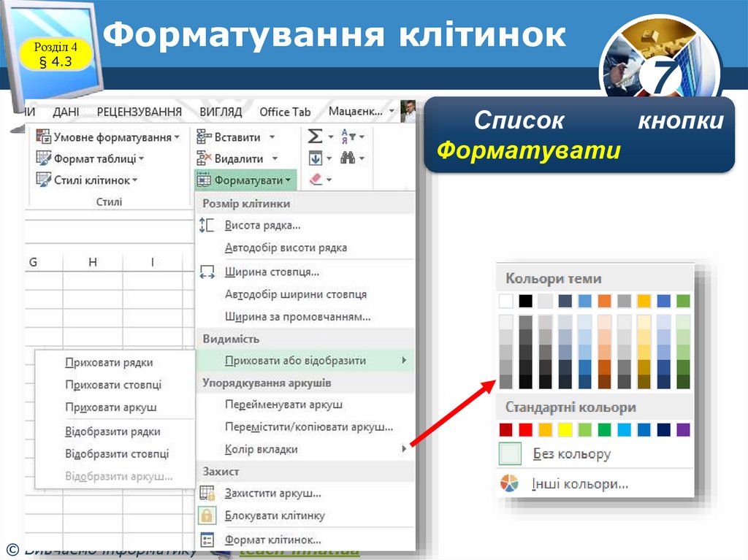Viewport: 748px width, 560px height.
Task: Click the Без кольору option
Action: tap(571, 453)
